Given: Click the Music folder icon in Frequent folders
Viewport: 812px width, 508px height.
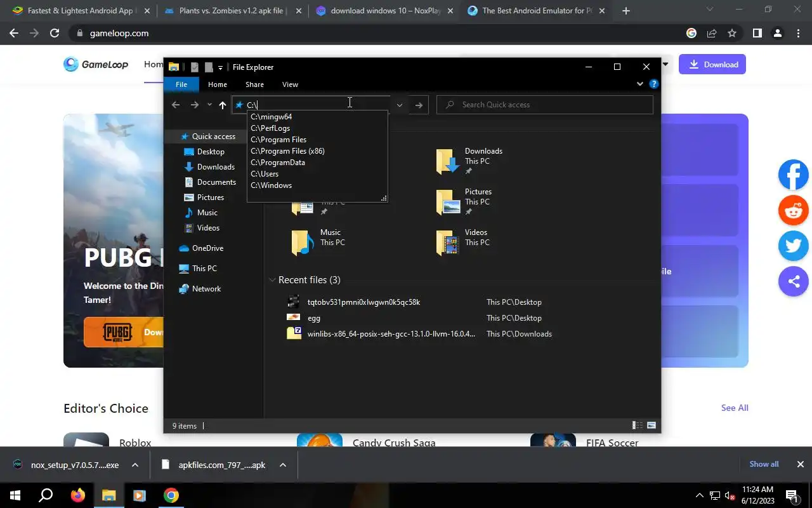Looking at the screenshot, I should click(x=303, y=243).
